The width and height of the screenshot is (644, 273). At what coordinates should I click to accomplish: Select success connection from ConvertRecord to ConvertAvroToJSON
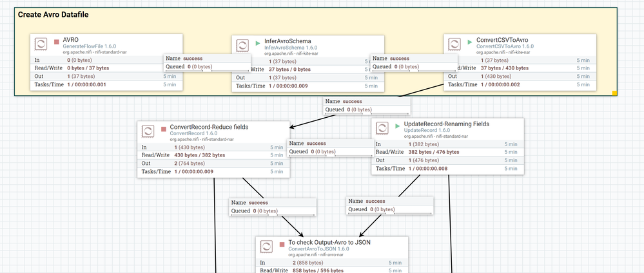coord(273,207)
